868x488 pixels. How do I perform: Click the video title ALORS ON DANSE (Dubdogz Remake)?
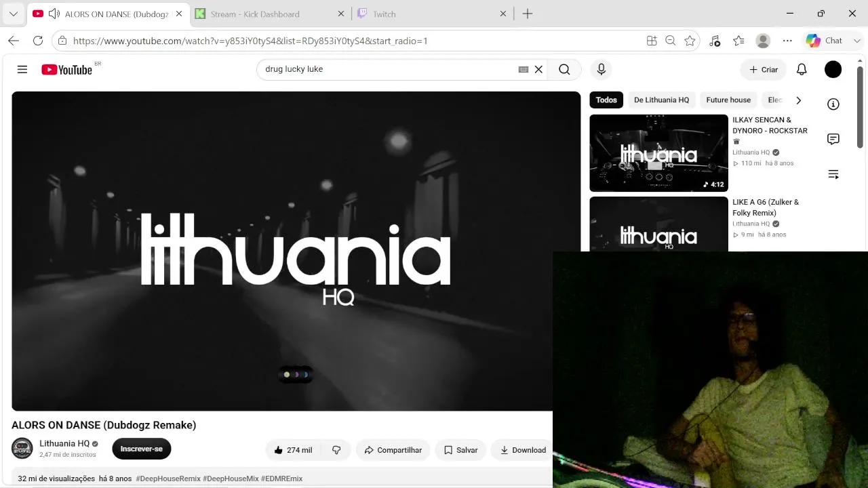point(104,425)
